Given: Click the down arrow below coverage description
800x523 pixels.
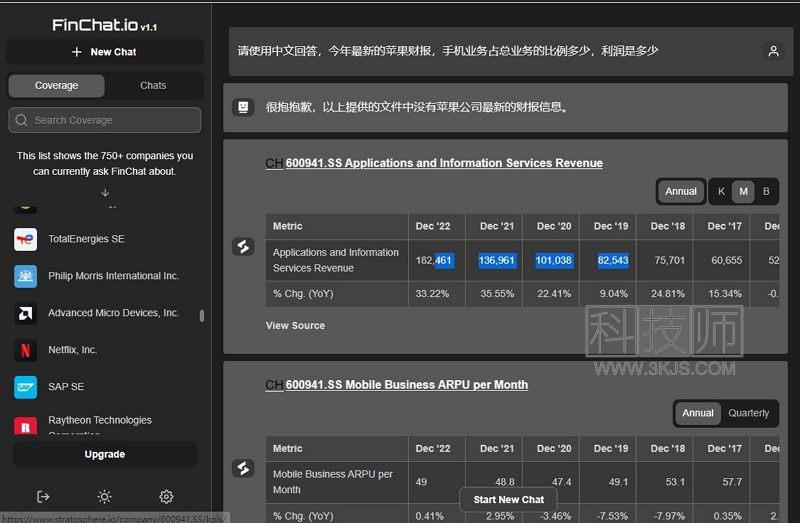Looking at the screenshot, I should 105,192.
